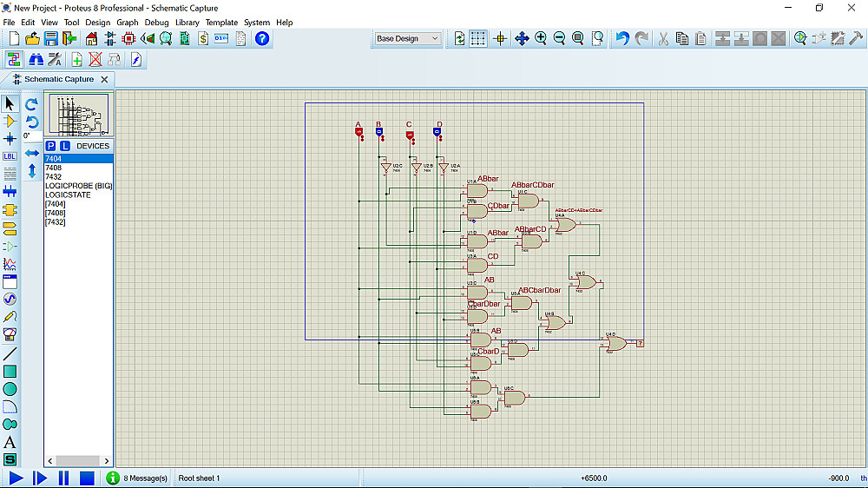The image size is (868, 488).
Task: Toggle logic state input A
Action: [358, 133]
